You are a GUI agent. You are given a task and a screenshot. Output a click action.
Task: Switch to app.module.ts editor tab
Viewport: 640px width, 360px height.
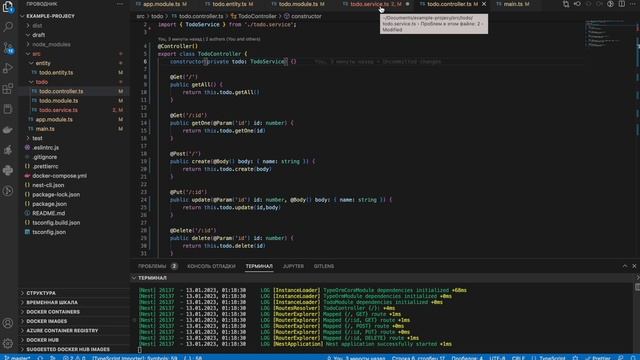pos(164,4)
